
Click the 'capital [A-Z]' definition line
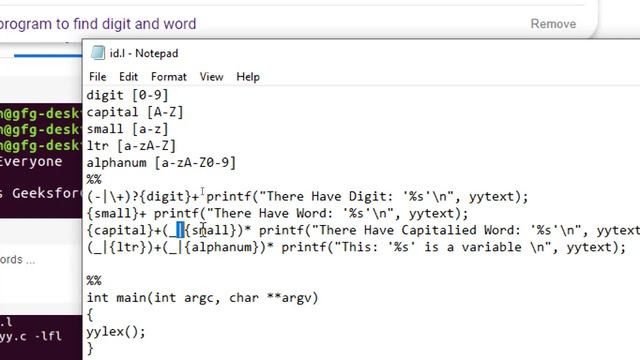pyautogui.click(x=135, y=112)
